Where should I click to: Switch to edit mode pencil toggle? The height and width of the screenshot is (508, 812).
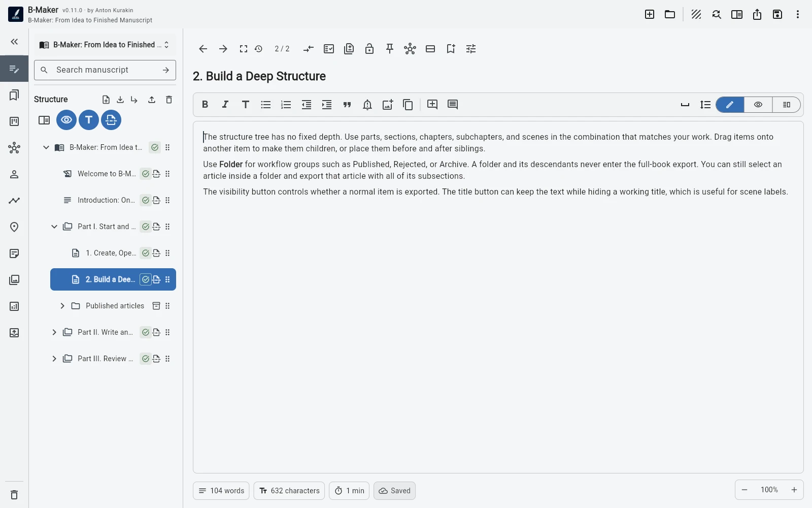tap(730, 105)
